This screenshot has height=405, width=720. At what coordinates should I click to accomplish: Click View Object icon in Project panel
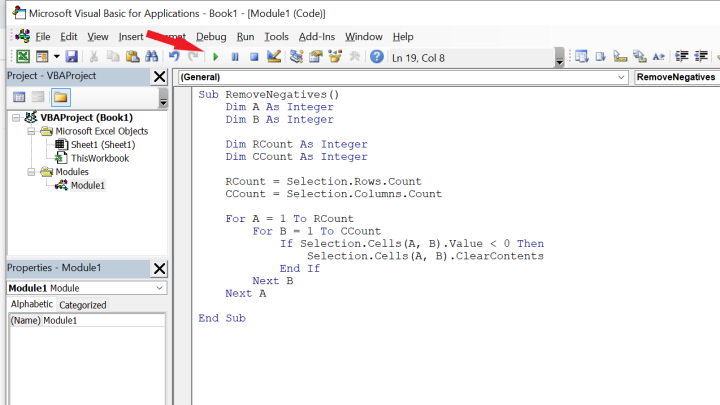[x=38, y=97]
